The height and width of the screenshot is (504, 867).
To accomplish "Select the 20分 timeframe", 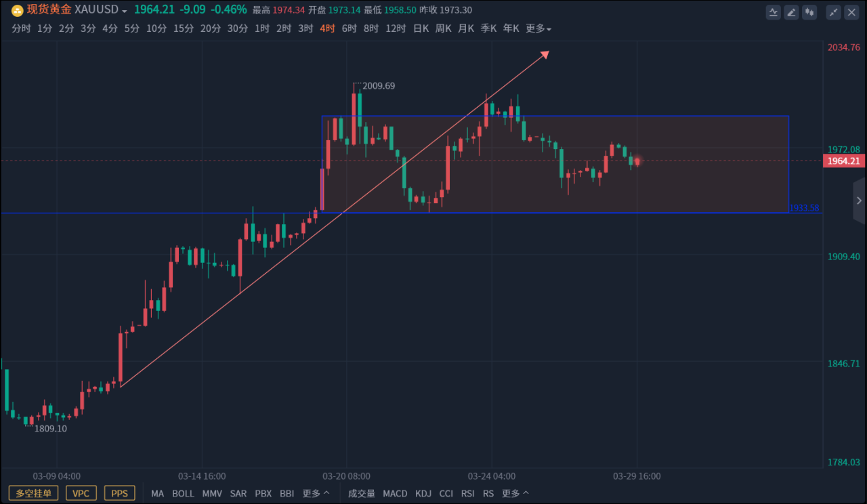I will [x=211, y=28].
